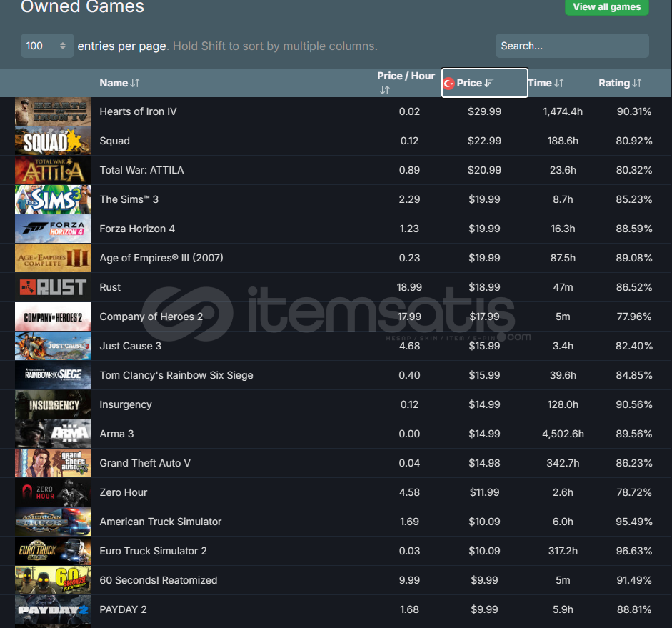Click the View all games button
Image resolution: width=672 pixels, height=628 pixels.
606,7
